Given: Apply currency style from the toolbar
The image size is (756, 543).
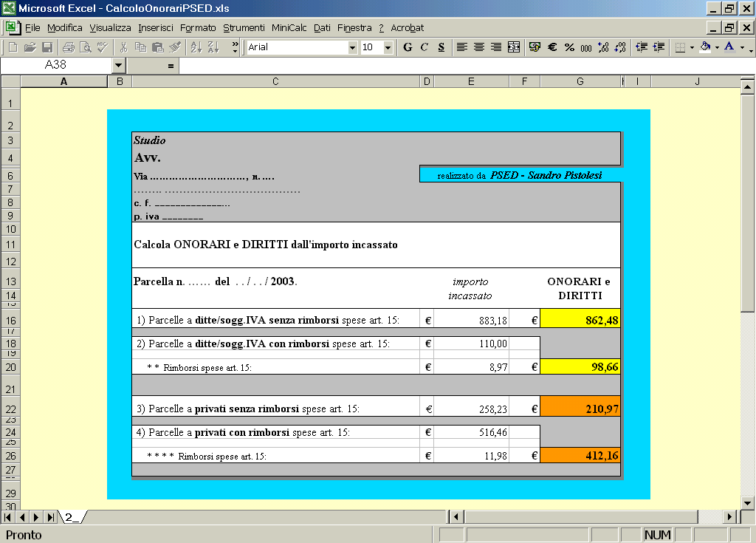Looking at the screenshot, I should [x=535, y=47].
